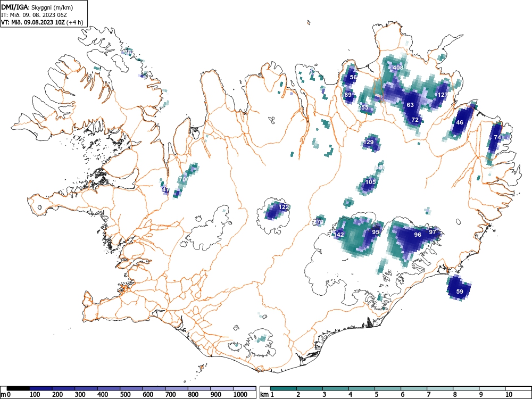Click the visibility value 279 on the map
This screenshot has height=399, width=532.
coord(318,222)
